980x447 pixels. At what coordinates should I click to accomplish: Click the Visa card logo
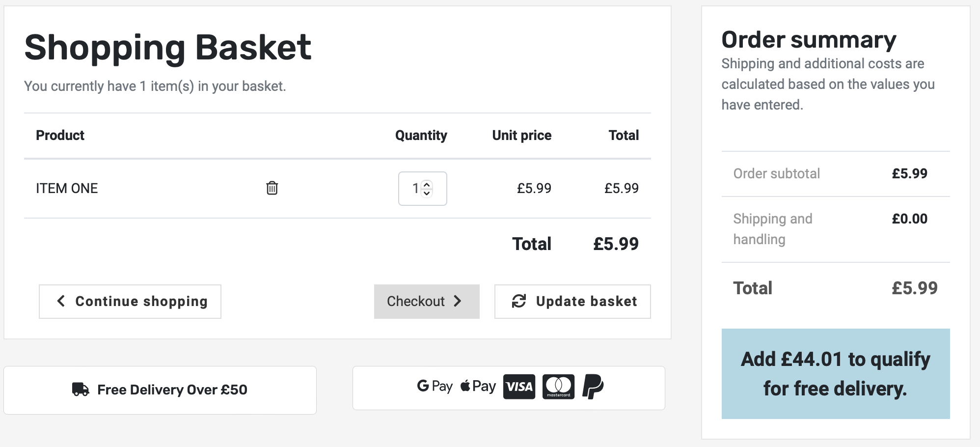(x=519, y=387)
